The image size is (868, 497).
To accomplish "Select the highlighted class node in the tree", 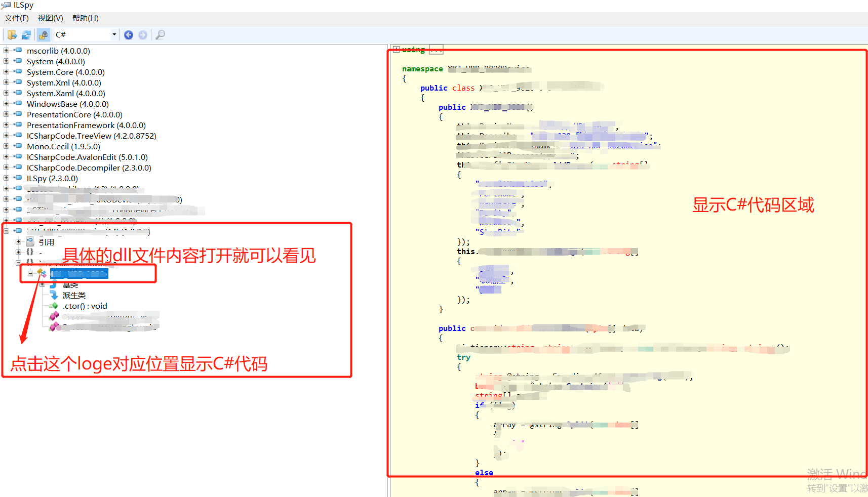I will point(78,273).
